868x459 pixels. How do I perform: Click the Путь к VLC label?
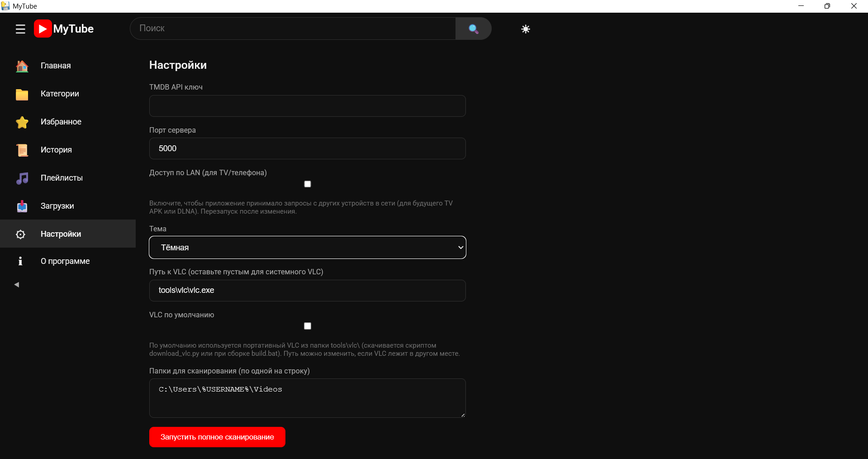click(236, 272)
